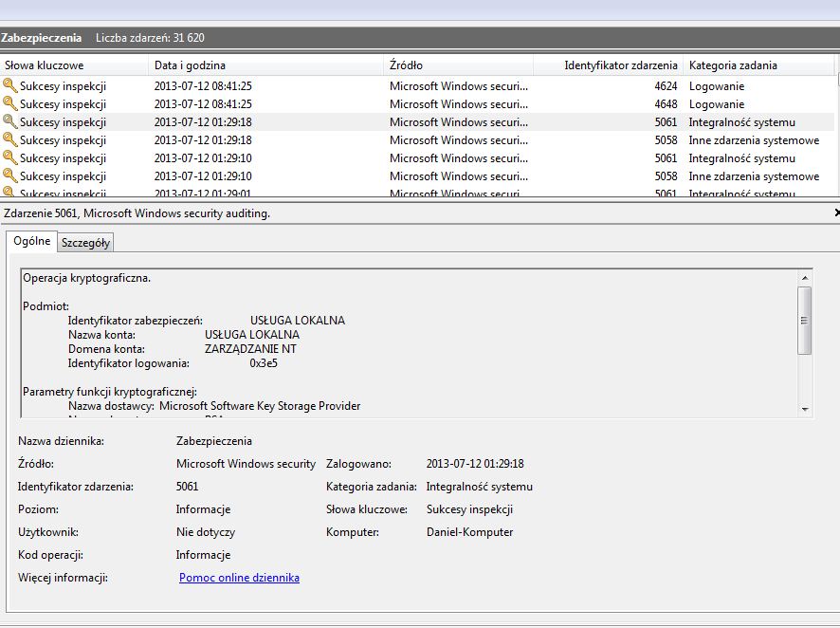Click the Użytkownik value 'Nie dotyczy'
The height and width of the screenshot is (628, 840).
pyautogui.click(x=206, y=532)
